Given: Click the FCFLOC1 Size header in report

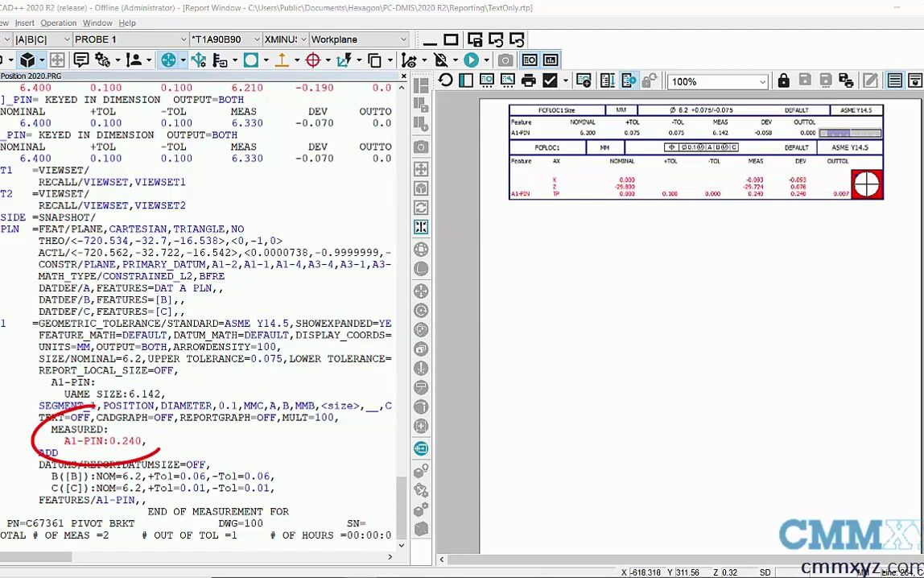Looking at the screenshot, I should click(556, 110).
